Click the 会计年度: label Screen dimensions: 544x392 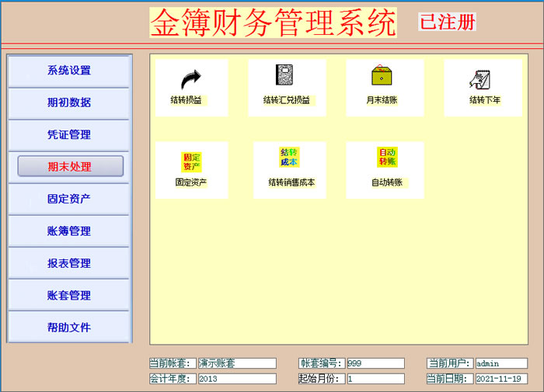coord(173,379)
